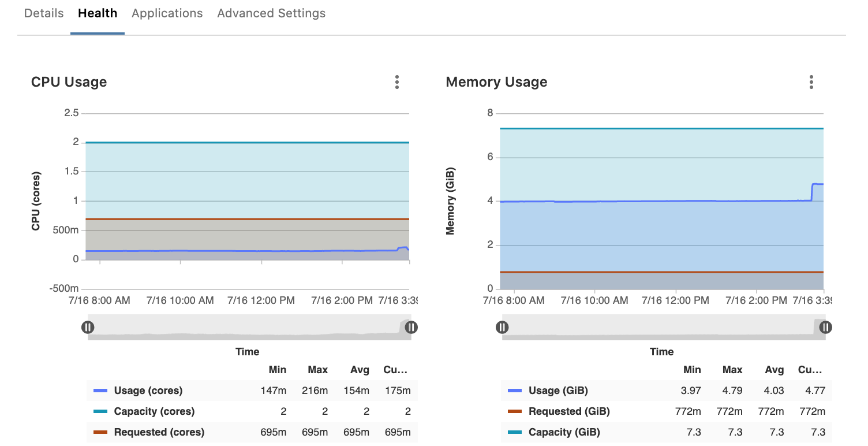The width and height of the screenshot is (868, 446).
Task: Click right range handle of Memory time slider
Action: [826, 328]
